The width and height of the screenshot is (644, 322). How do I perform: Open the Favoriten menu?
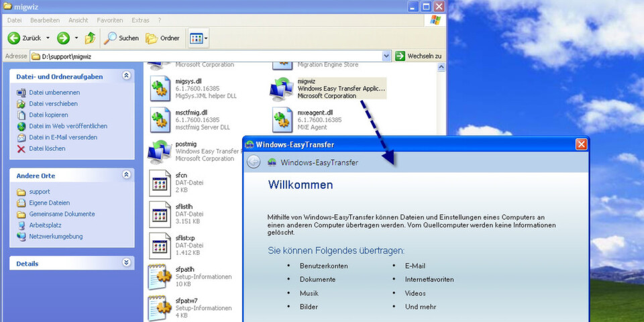pyautogui.click(x=109, y=20)
